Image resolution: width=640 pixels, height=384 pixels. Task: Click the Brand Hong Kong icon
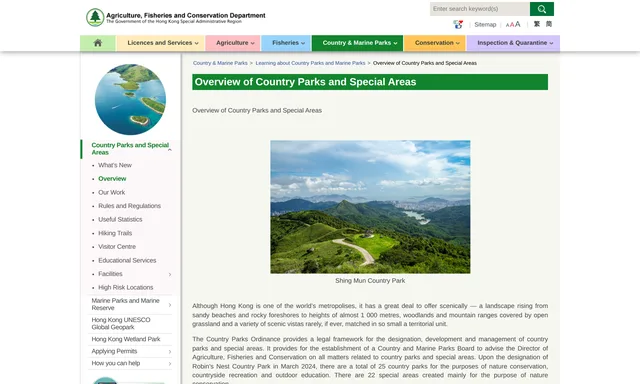(x=458, y=24)
